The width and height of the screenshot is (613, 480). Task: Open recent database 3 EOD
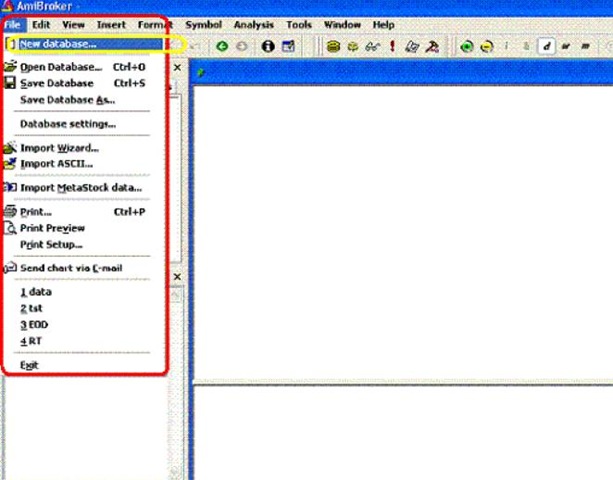(x=34, y=325)
